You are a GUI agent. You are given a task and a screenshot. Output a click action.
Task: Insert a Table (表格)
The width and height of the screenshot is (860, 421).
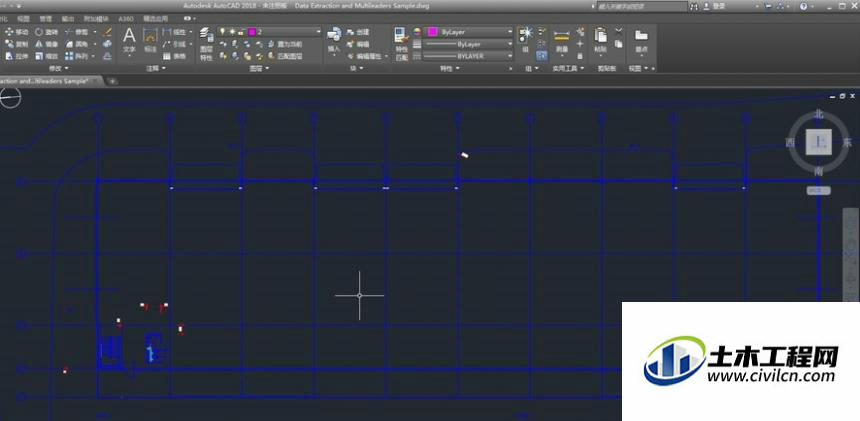[x=174, y=56]
